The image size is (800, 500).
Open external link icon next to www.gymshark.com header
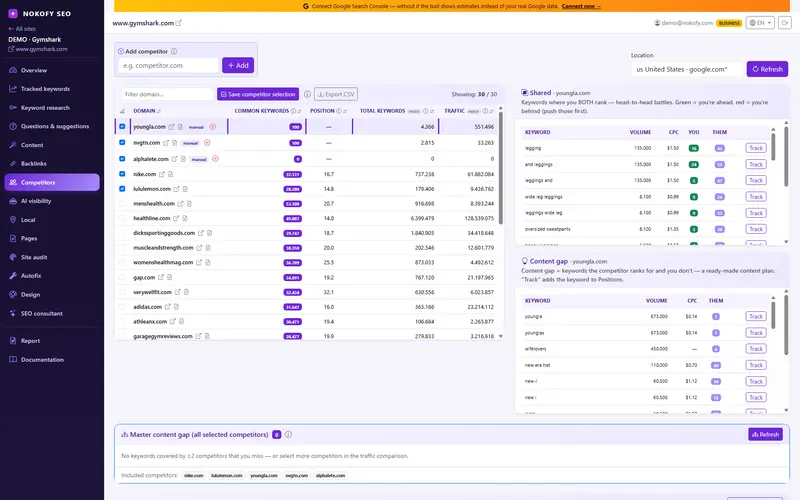[x=179, y=23]
